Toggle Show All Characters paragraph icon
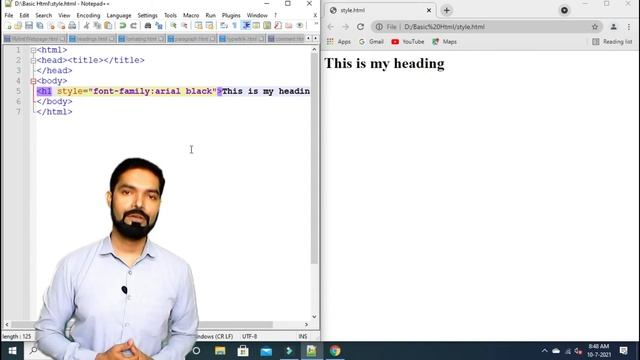This screenshot has height=360, width=640. tap(234, 26)
